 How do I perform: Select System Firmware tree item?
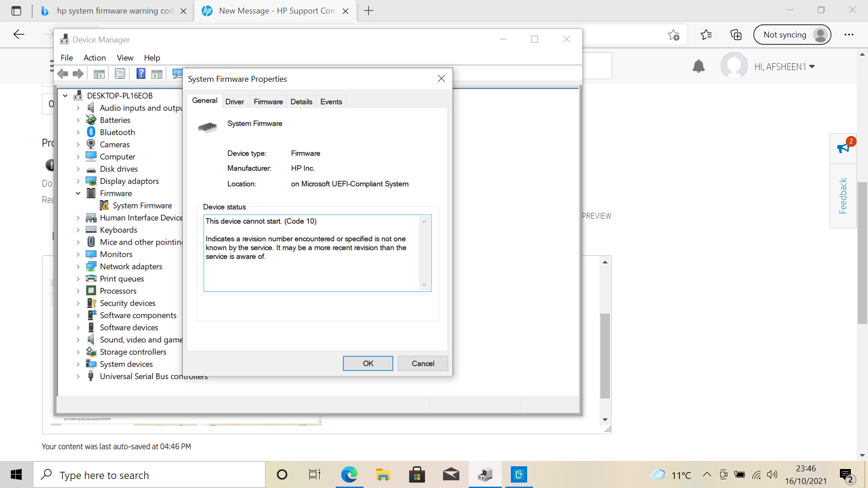tap(142, 206)
